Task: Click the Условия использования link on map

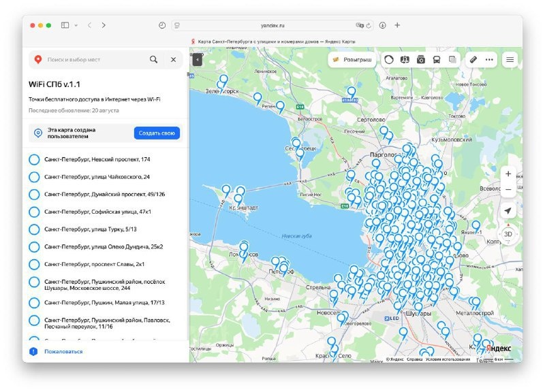Action: [x=448, y=359]
